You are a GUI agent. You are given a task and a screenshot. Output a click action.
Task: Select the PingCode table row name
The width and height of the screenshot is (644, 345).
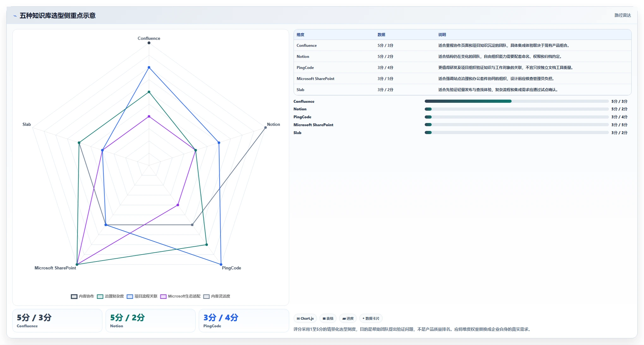point(305,68)
